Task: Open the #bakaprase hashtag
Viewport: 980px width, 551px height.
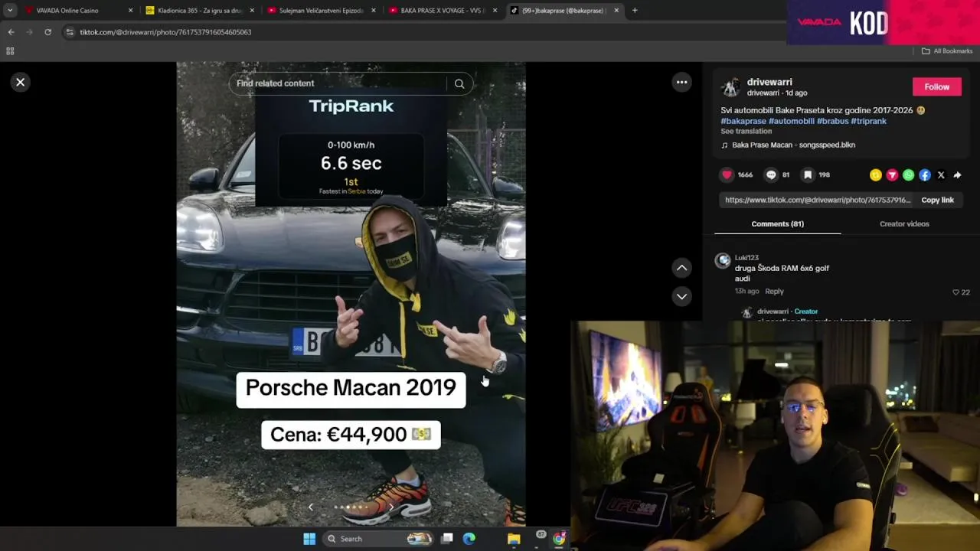Action: 743,121
